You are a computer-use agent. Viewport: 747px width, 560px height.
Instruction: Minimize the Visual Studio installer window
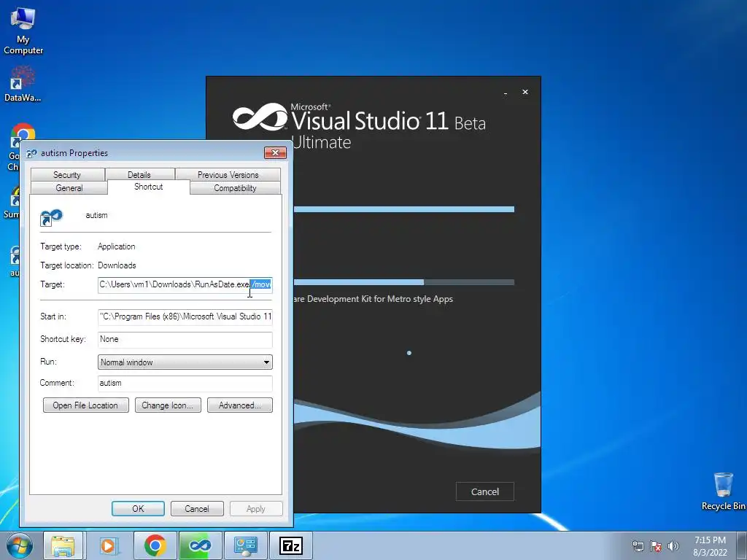[505, 93]
